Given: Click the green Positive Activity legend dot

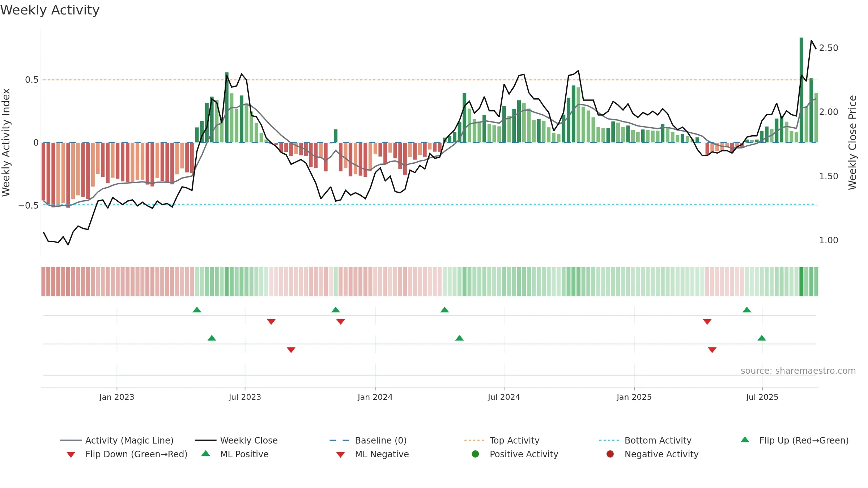Looking at the screenshot, I should click(475, 454).
